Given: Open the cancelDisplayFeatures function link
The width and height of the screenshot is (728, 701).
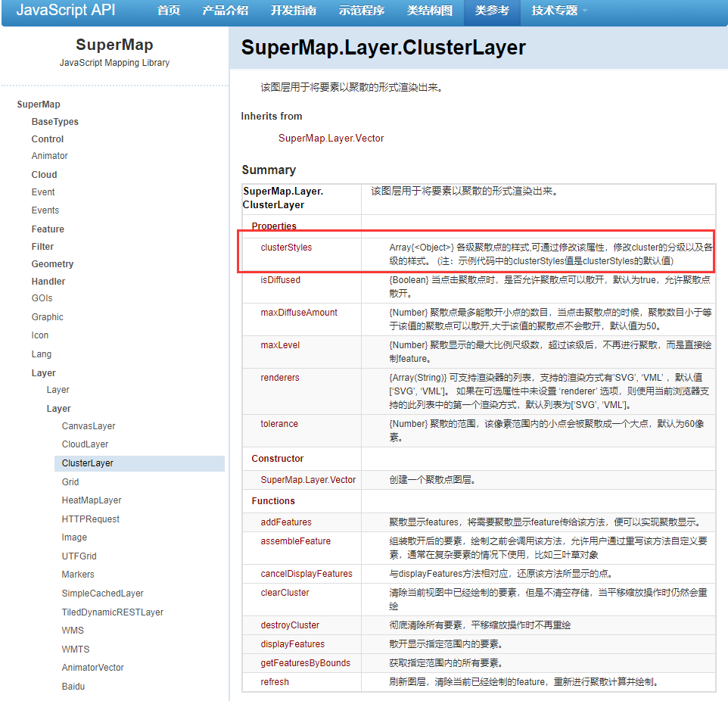Looking at the screenshot, I should 306,574.
